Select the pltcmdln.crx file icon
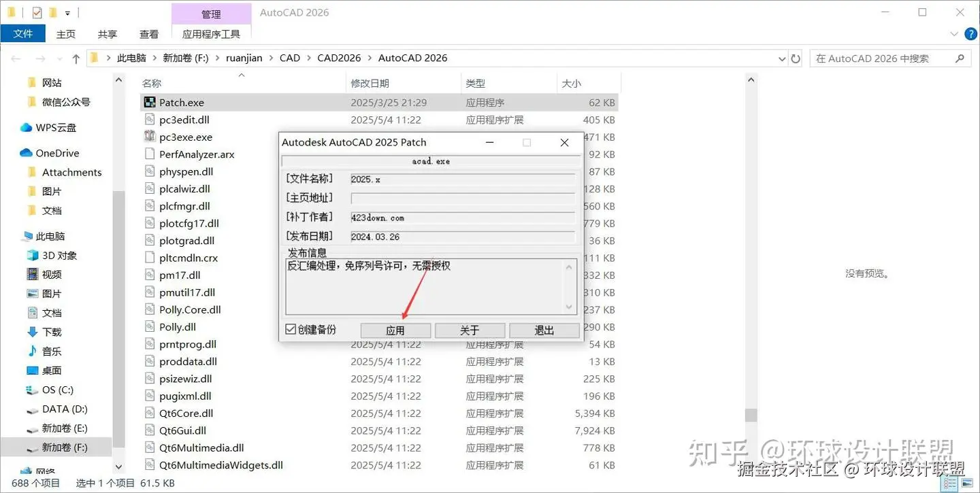 pyautogui.click(x=150, y=258)
